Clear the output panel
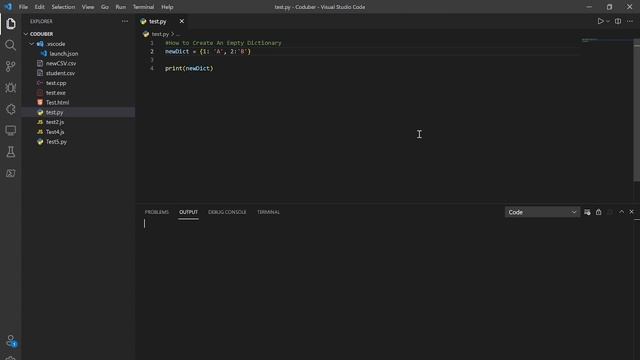The height and width of the screenshot is (360, 640). coord(587,212)
